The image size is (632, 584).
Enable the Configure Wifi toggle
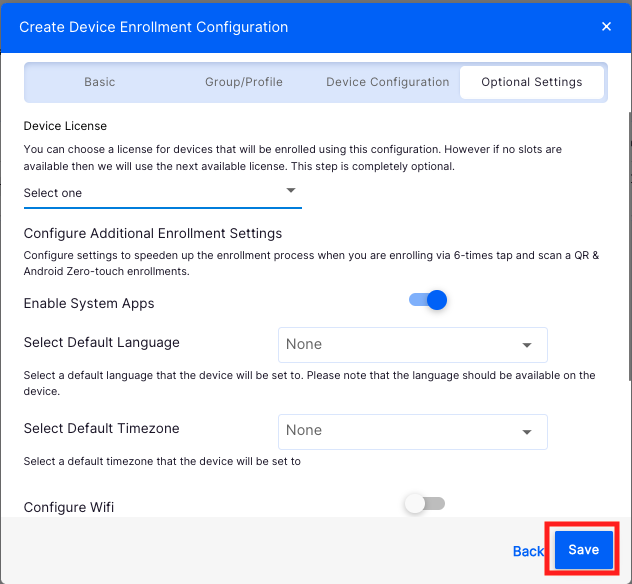(x=425, y=504)
